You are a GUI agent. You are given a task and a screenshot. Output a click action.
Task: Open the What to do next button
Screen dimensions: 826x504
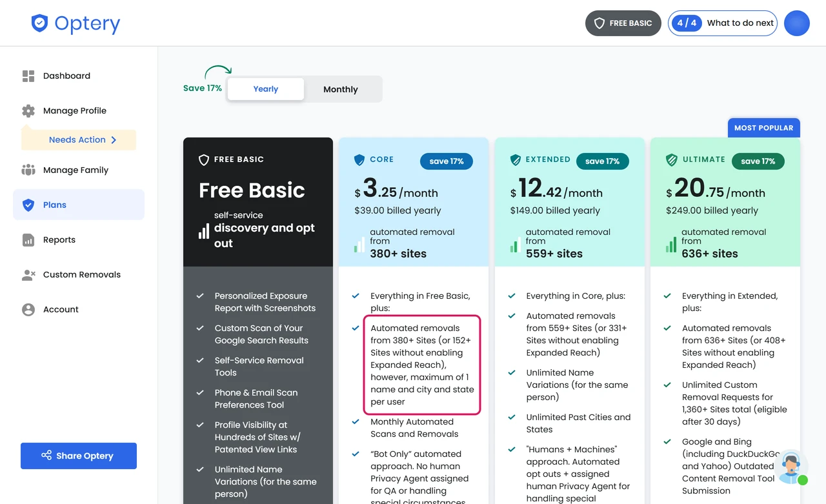tap(723, 23)
